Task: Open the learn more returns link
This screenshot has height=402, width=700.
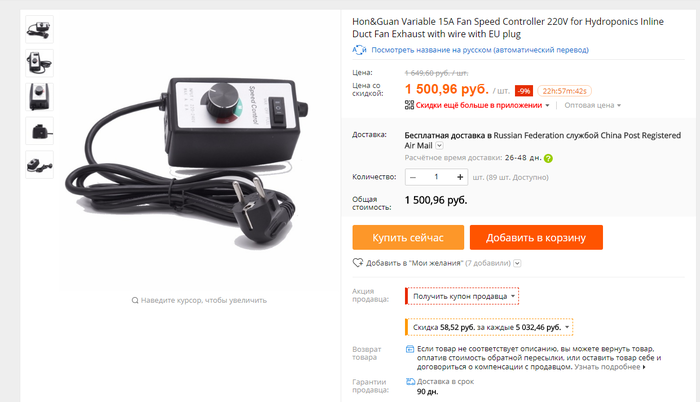Action: tap(610, 367)
